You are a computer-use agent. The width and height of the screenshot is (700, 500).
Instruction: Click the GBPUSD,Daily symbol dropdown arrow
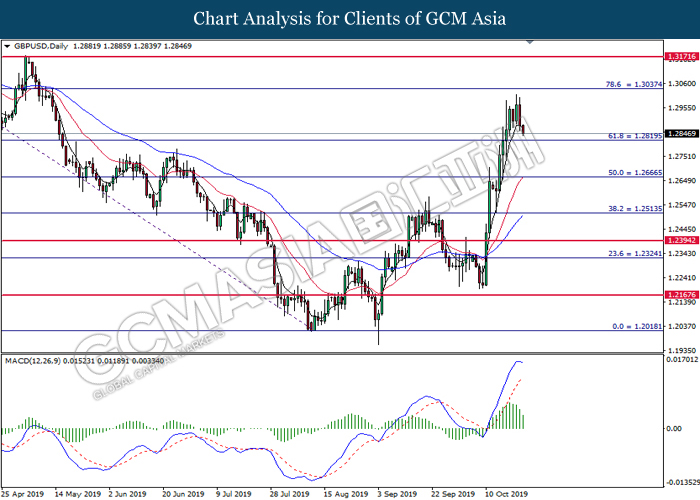pos(7,46)
